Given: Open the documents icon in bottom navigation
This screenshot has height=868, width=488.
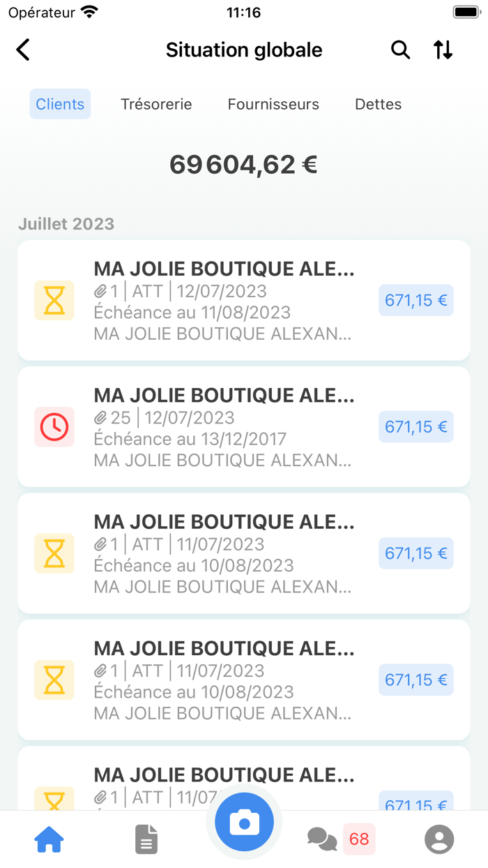Looking at the screenshot, I should 146,839.
